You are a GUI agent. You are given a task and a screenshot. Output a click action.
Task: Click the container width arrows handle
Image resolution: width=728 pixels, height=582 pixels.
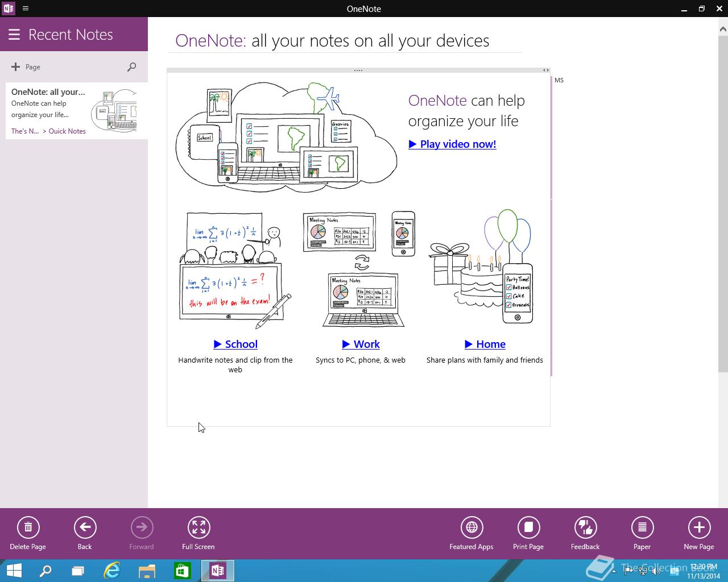point(545,70)
